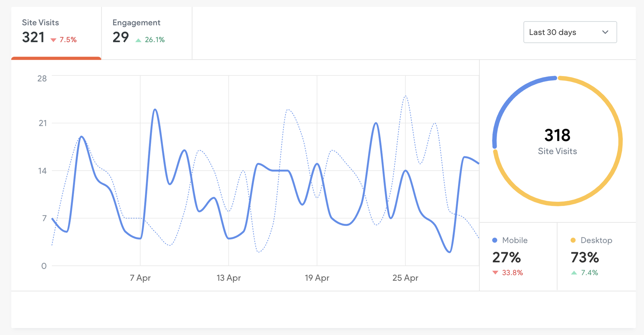The height and width of the screenshot is (335, 644).
Task: Click the 318 Site Visits donut center
Action: 557,141
